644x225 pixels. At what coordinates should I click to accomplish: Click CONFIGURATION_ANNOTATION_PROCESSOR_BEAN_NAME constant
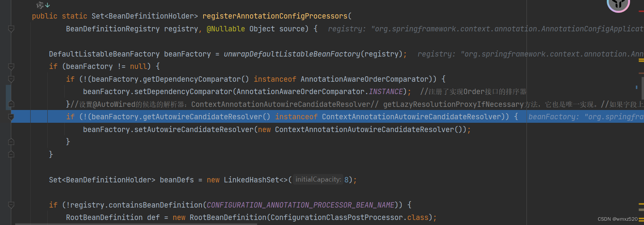pyautogui.click(x=300, y=205)
